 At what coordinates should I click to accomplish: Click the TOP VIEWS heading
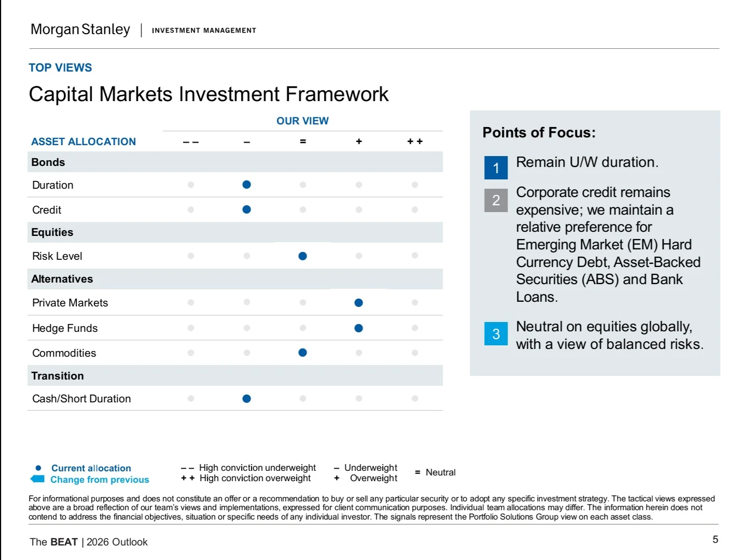point(60,67)
